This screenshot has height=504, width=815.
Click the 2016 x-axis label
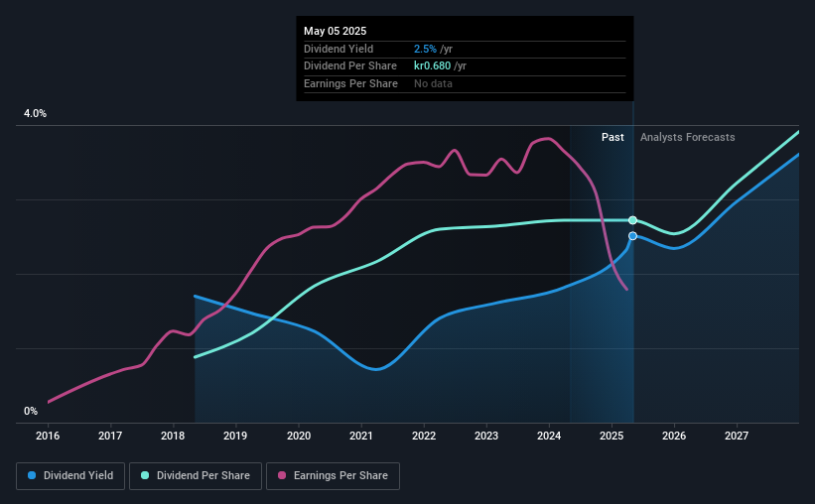pyautogui.click(x=48, y=436)
